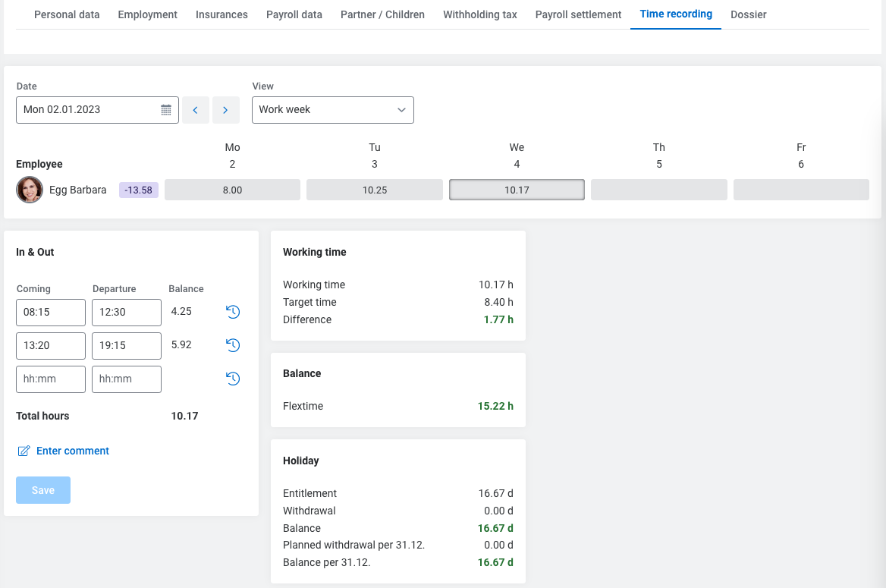The height and width of the screenshot is (588, 886).
Task: Click history icon for 08:15 entry row
Action: [x=233, y=312]
